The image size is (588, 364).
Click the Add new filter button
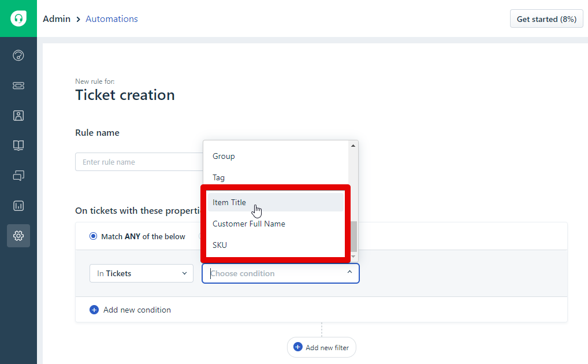pyautogui.click(x=321, y=347)
